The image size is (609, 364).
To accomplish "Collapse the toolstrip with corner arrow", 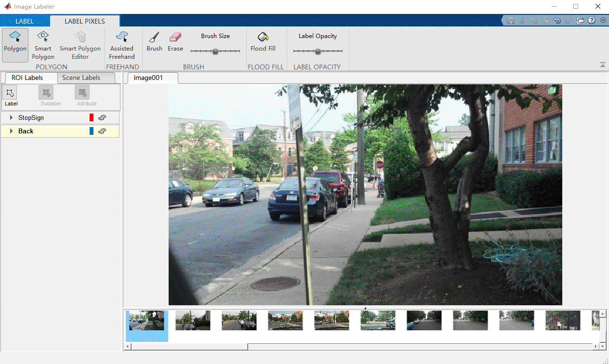I will click(602, 65).
